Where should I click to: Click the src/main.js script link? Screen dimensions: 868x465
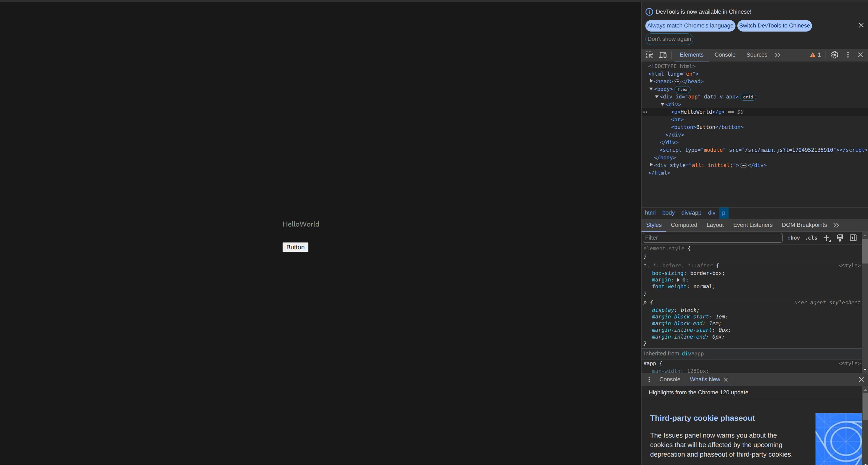789,150
